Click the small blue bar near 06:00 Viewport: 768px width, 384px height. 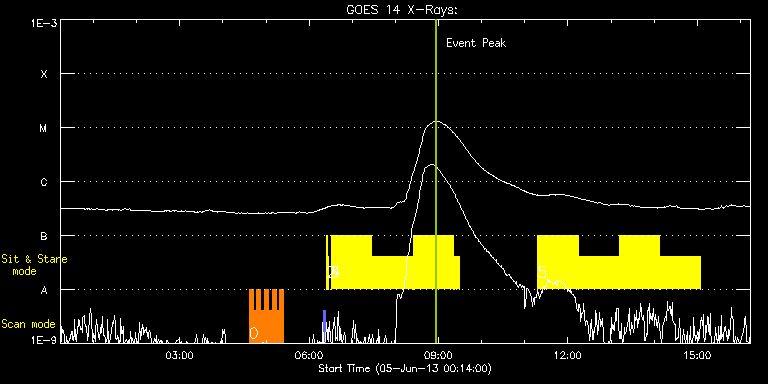coord(324,321)
